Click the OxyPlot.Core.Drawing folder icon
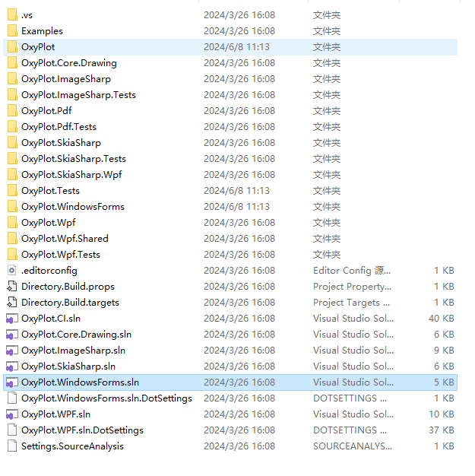The image size is (475, 476). [12, 63]
